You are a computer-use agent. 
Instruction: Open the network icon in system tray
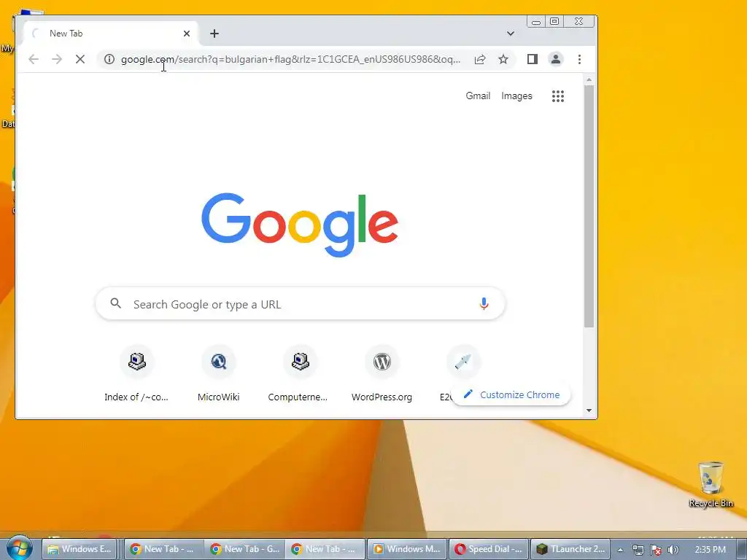(638, 550)
